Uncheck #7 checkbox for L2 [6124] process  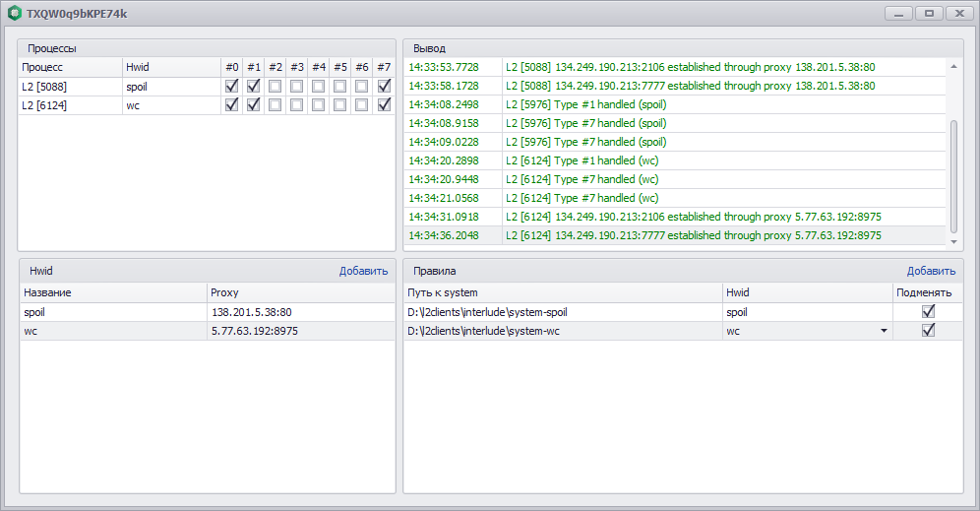[x=384, y=105]
